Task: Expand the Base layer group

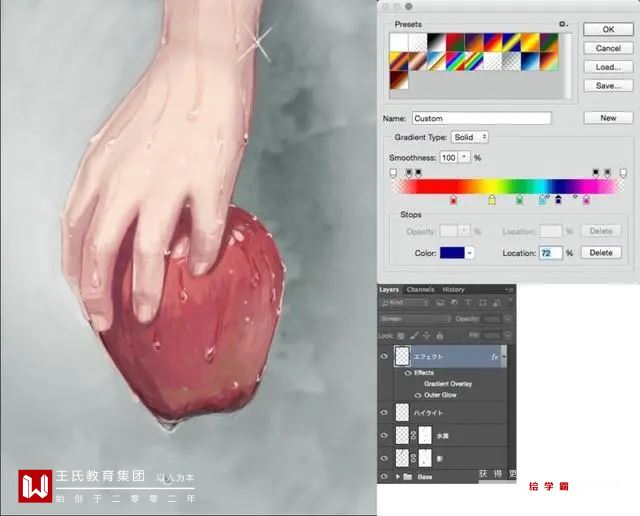Action: (398, 476)
